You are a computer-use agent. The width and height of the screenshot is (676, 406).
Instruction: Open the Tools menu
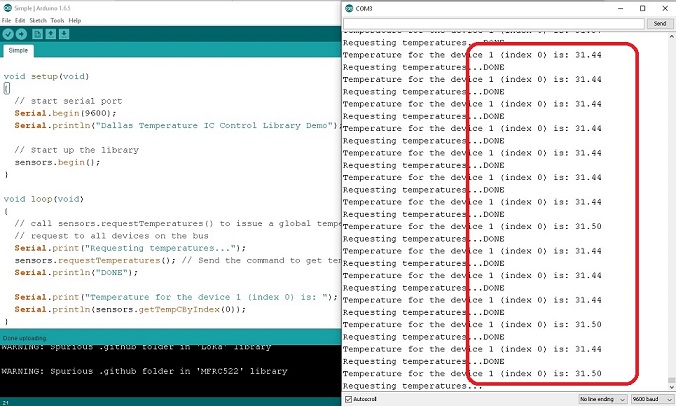pyautogui.click(x=57, y=20)
